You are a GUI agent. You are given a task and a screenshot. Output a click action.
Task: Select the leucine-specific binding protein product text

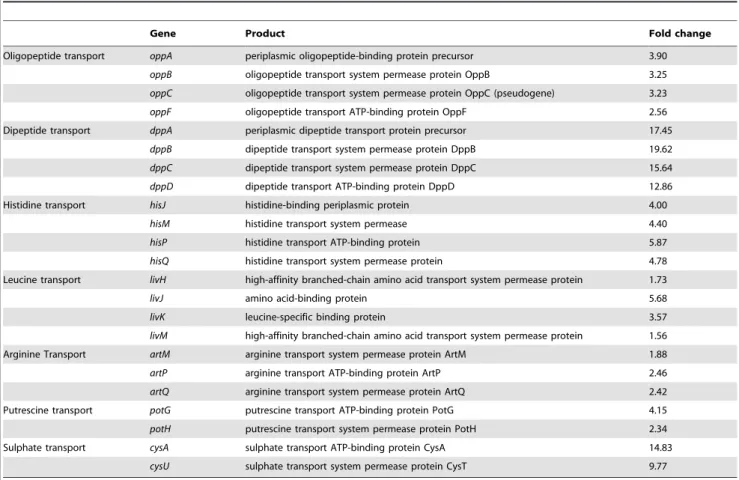pos(315,317)
